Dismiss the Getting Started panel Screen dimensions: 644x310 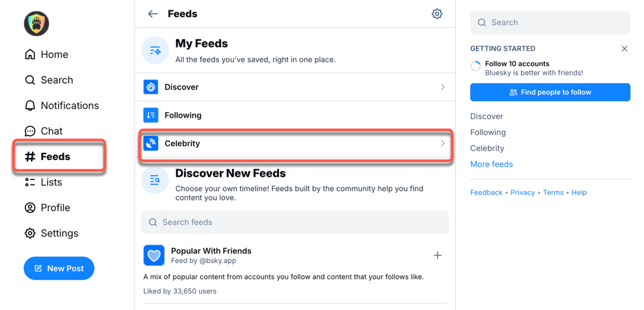point(624,48)
